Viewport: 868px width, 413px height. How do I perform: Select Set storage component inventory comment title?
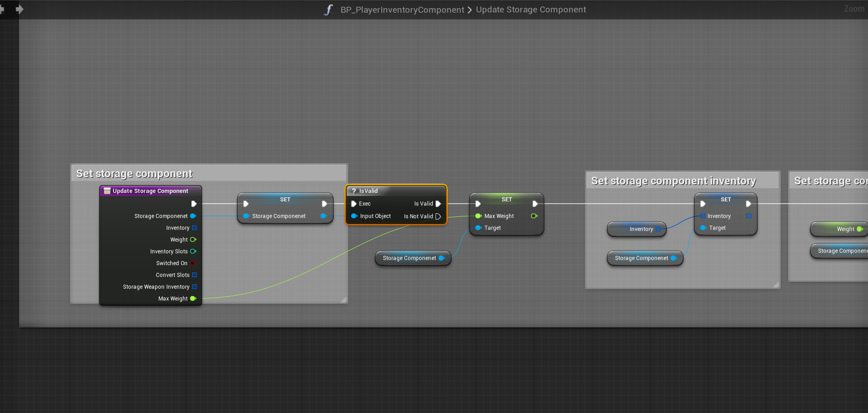click(x=673, y=181)
